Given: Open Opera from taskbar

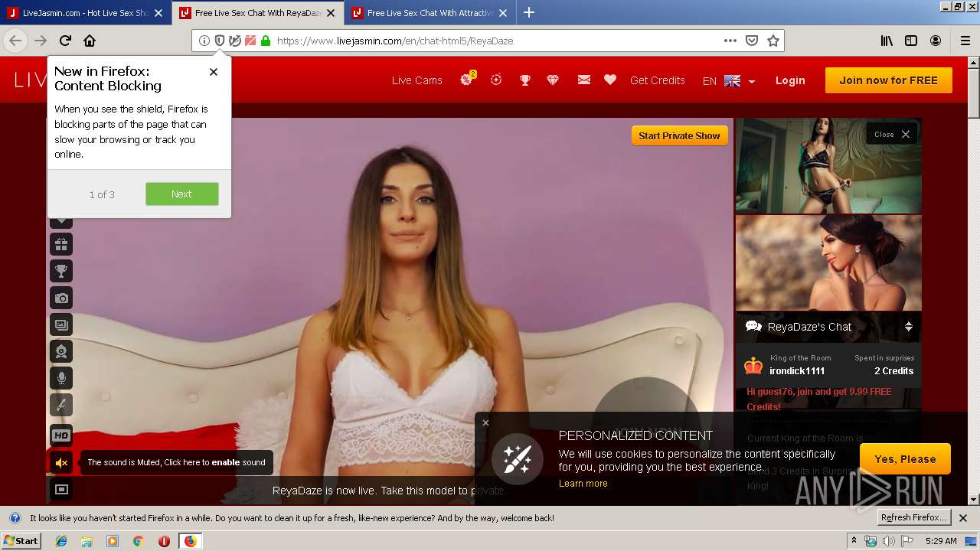Looking at the screenshot, I should pos(164,541).
